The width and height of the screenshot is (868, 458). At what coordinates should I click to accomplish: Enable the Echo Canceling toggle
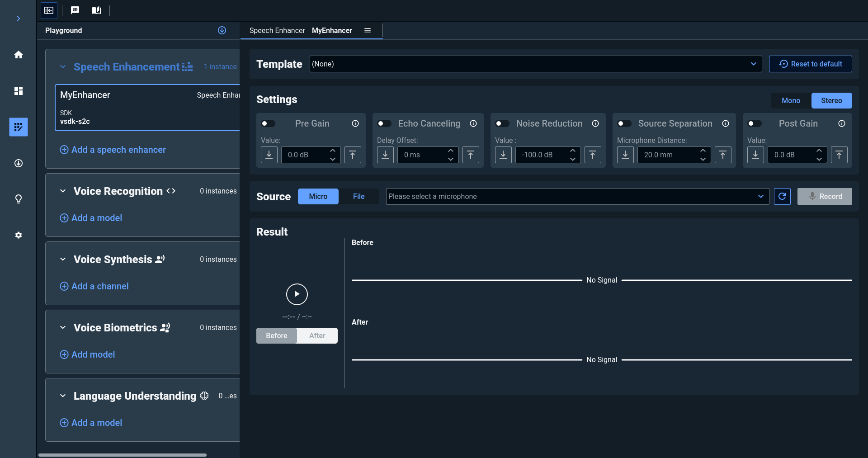384,123
